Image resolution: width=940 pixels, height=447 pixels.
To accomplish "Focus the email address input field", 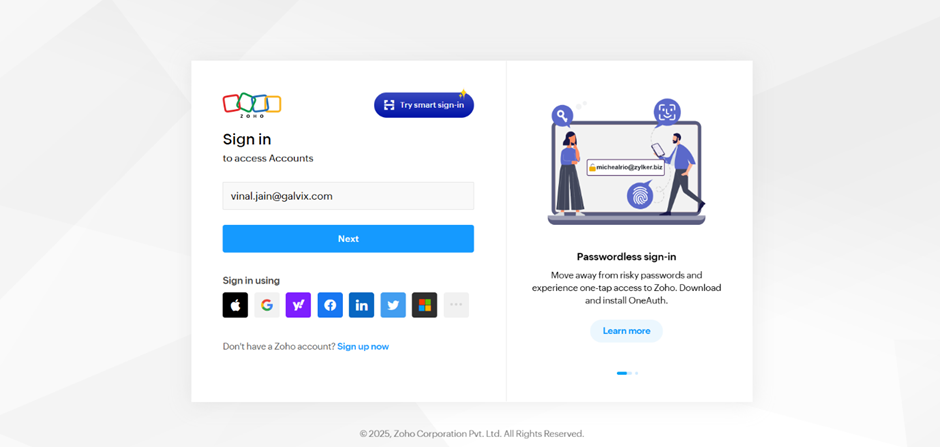I will pos(348,196).
